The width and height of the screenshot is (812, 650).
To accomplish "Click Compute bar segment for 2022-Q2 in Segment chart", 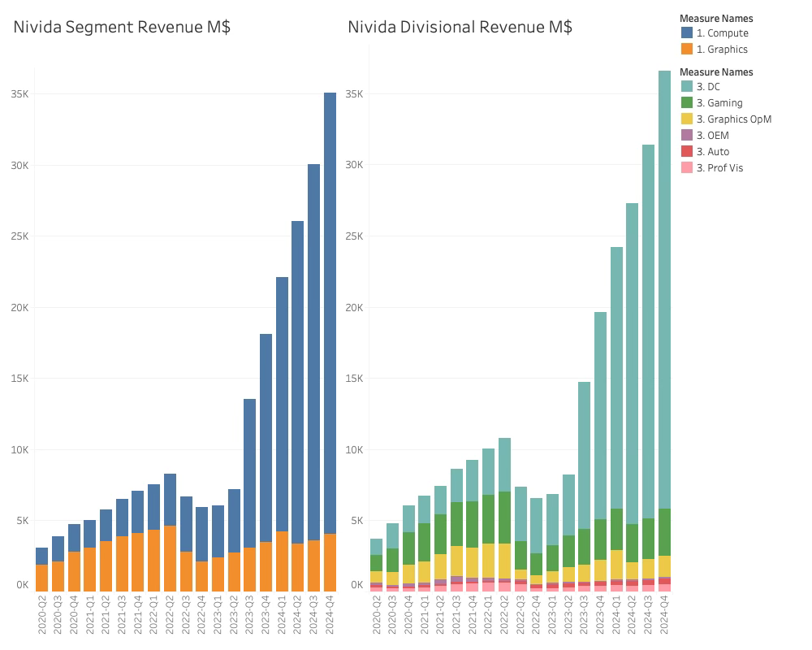I will [170, 500].
